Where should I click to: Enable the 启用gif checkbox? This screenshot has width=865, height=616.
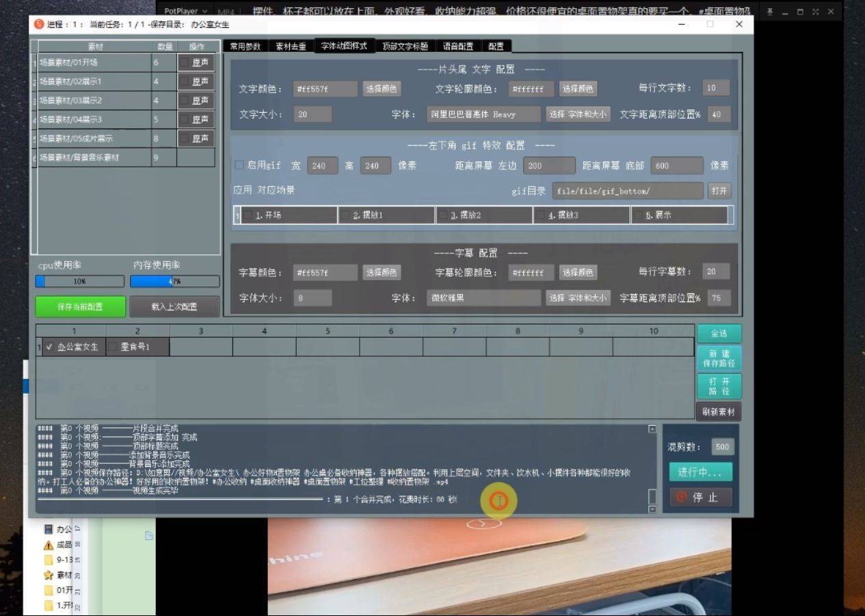coord(239,165)
